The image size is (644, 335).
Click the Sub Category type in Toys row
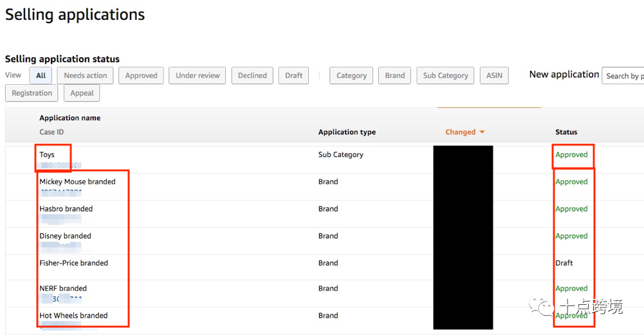[340, 155]
